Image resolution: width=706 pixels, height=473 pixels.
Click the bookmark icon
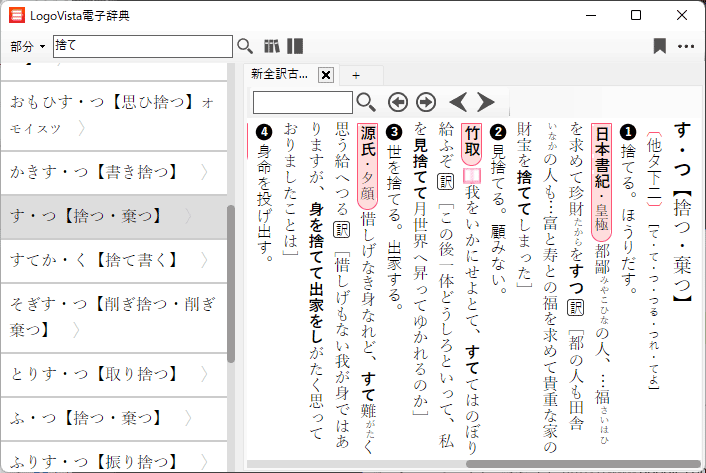point(659,46)
